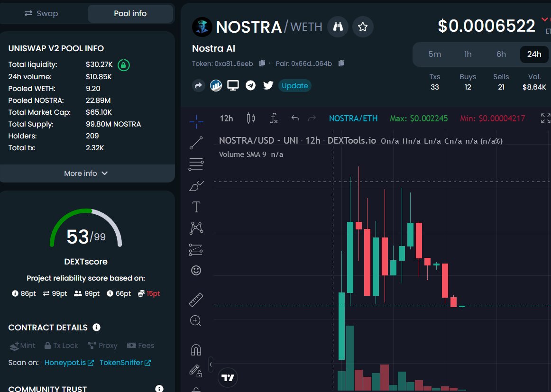Click the Proxy contract indicator
This screenshot has height=392, width=551.
[102, 346]
